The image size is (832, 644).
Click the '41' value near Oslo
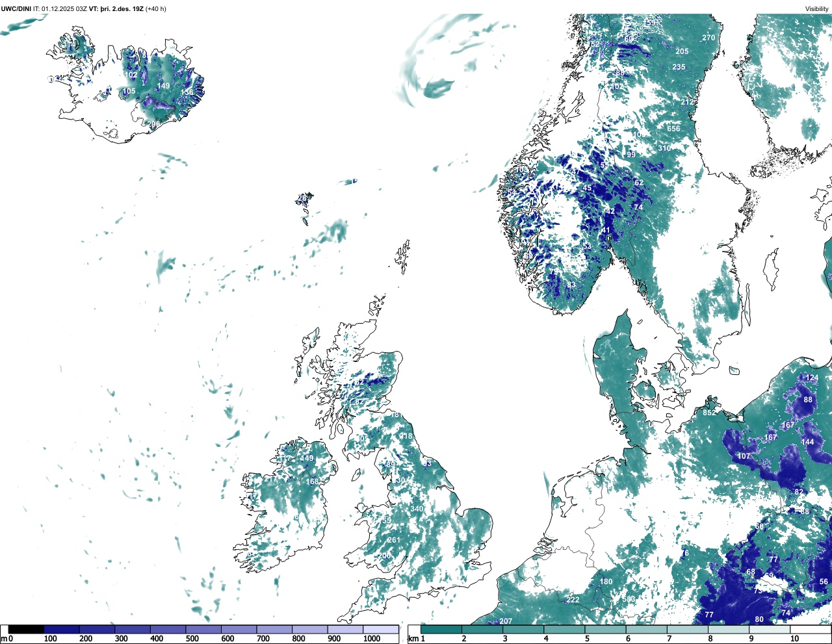(606, 231)
